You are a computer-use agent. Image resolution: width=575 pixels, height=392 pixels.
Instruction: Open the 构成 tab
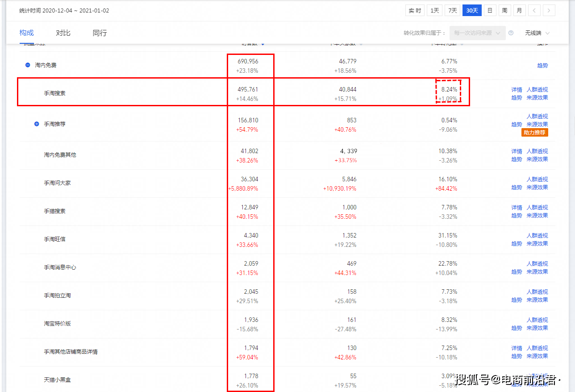pos(26,33)
